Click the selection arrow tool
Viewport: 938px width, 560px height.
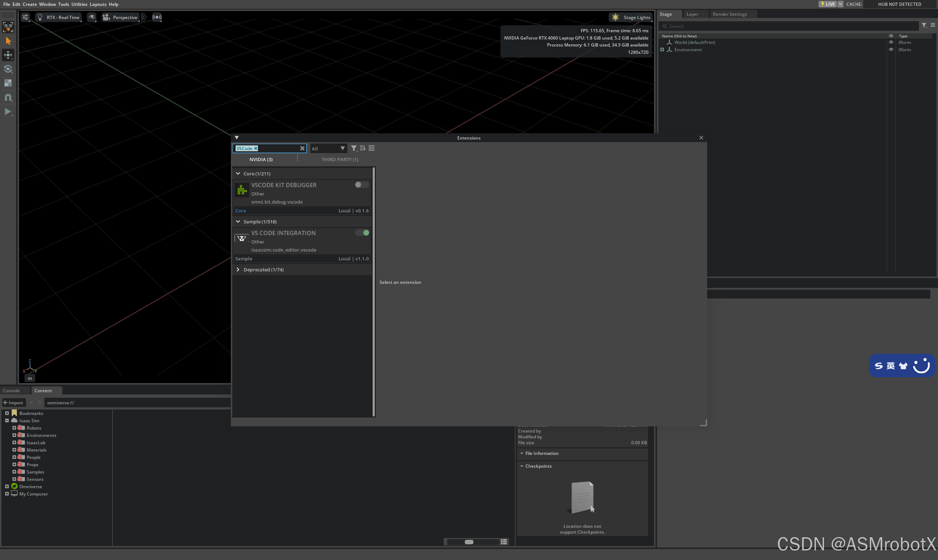tap(8, 41)
